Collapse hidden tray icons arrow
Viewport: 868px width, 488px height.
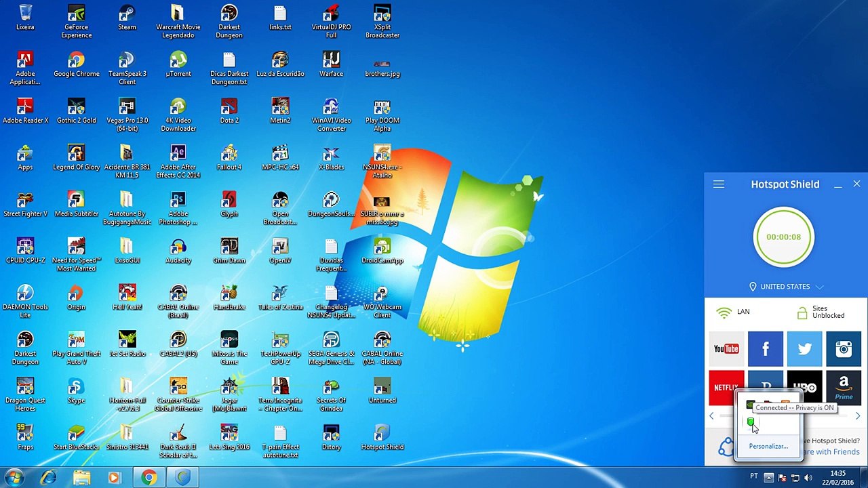(768, 477)
